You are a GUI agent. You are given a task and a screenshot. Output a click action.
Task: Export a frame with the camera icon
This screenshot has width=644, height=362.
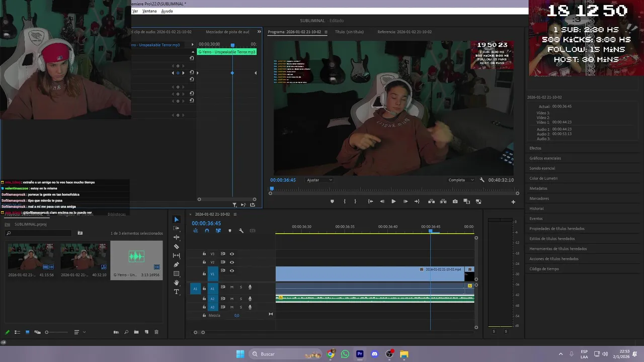pyautogui.click(x=455, y=202)
